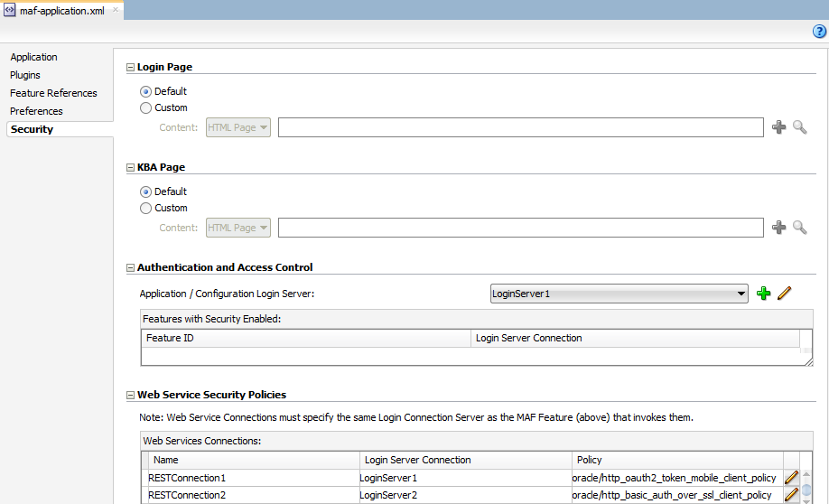This screenshot has width=829, height=504.
Task: Select the RESTConnection2 name cell
Action: (x=253, y=496)
